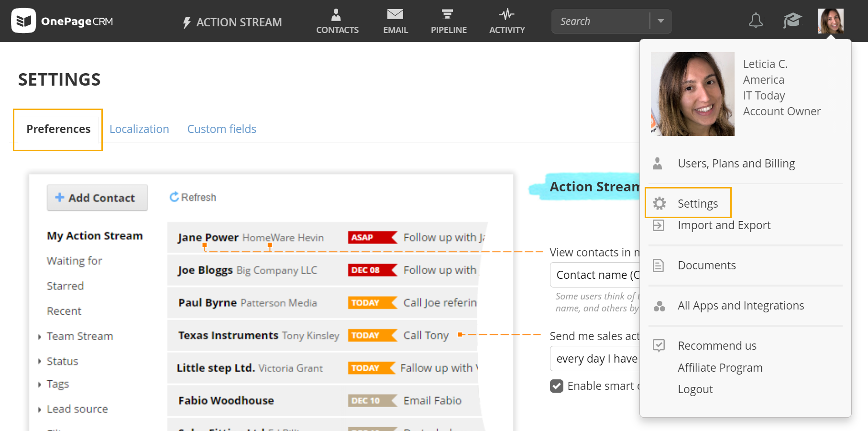Click the Documents page icon
Image resolution: width=868 pixels, height=431 pixels.
click(659, 265)
